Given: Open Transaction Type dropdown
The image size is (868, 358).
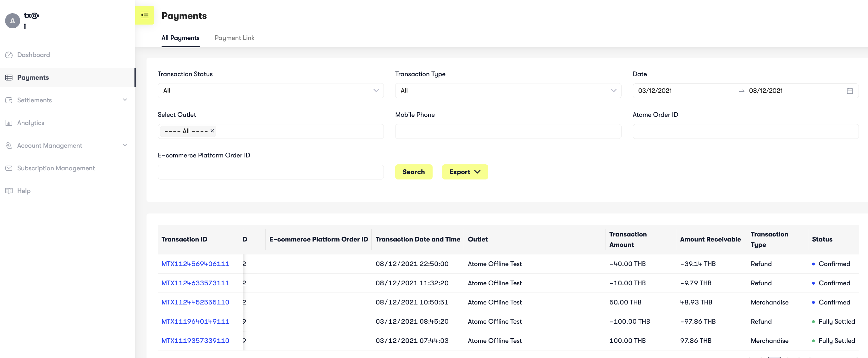Looking at the screenshot, I should pos(507,90).
